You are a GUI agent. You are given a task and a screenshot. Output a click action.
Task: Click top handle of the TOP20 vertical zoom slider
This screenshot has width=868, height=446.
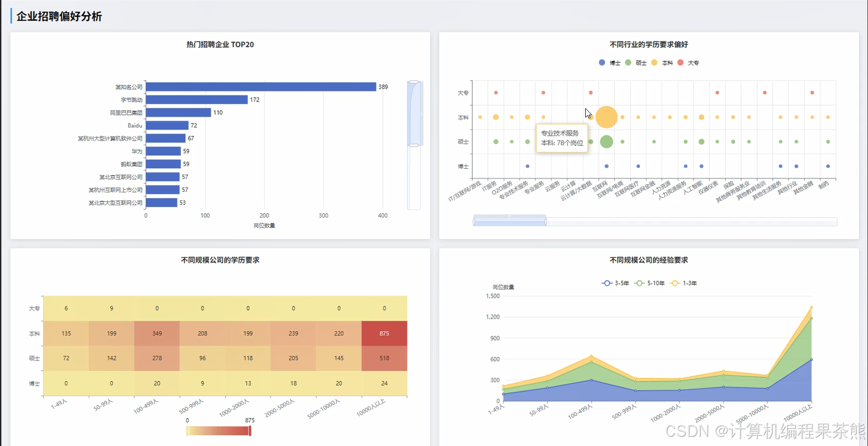[414, 82]
